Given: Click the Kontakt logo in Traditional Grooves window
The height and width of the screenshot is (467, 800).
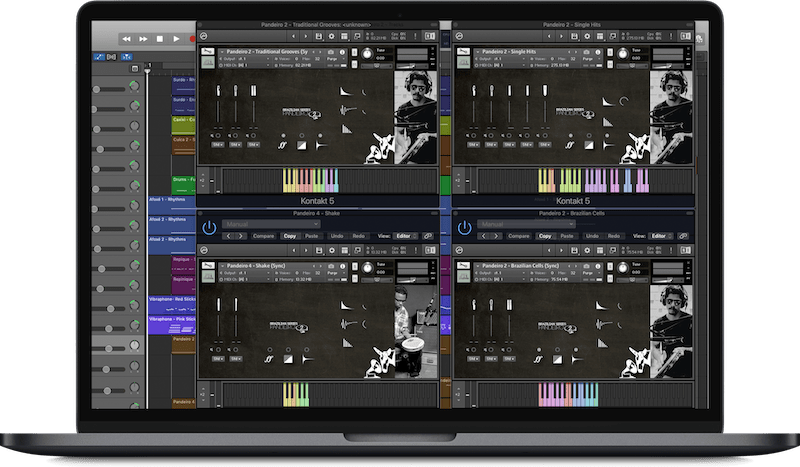Looking at the screenshot, I should click(204, 36).
